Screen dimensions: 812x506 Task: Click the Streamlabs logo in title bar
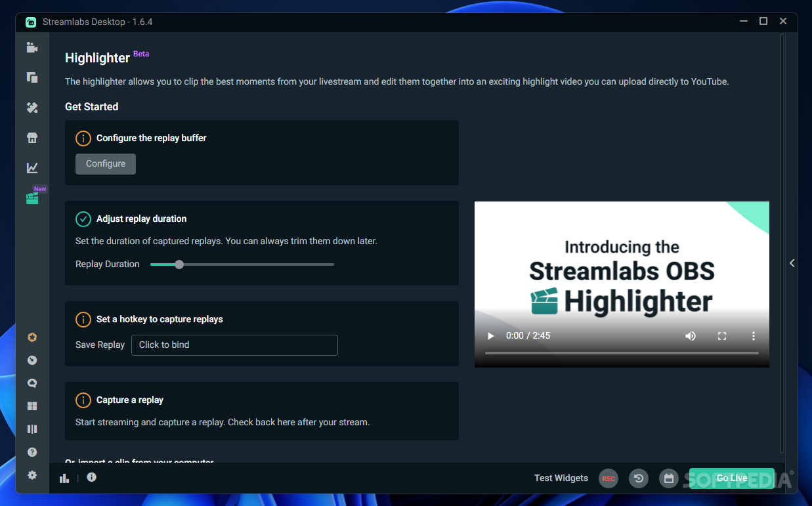31,22
